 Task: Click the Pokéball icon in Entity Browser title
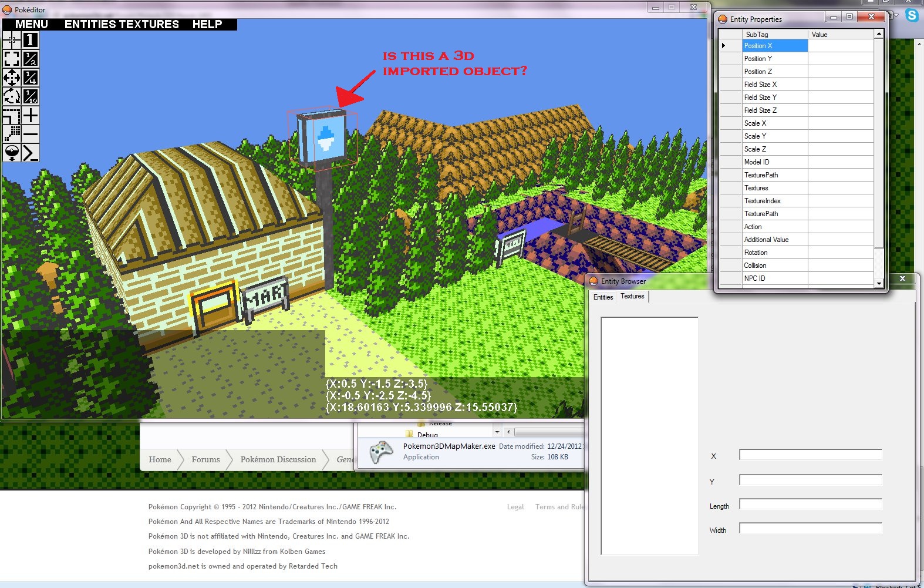[593, 281]
